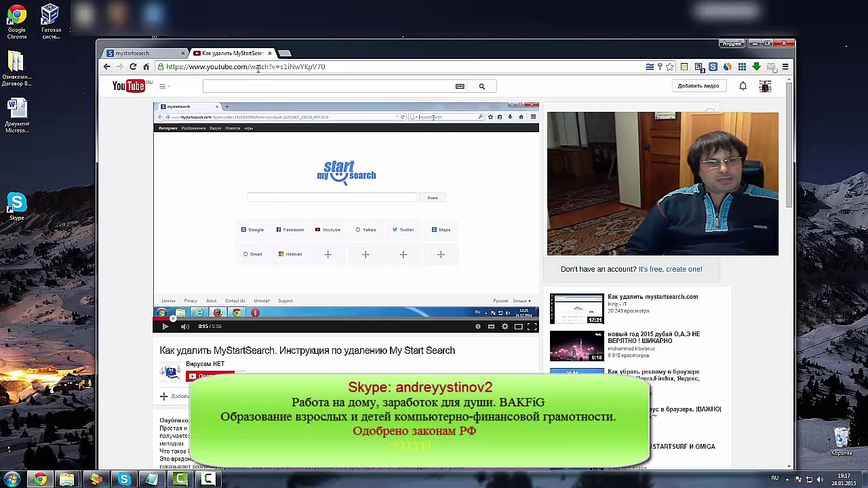Open the Вирусам НЕТ channel avatar
This screenshot has width=868, height=488.
(170, 371)
